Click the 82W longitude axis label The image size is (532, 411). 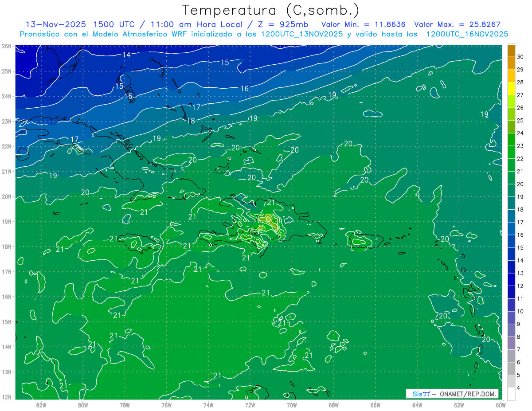pyautogui.click(x=41, y=405)
